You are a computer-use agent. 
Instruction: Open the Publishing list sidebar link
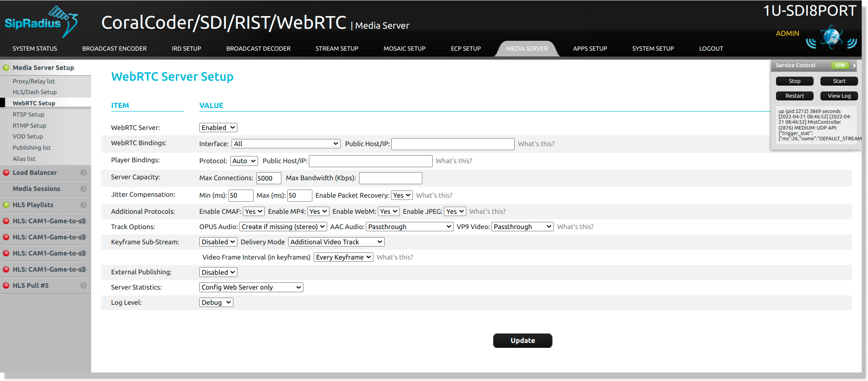pyautogui.click(x=31, y=147)
